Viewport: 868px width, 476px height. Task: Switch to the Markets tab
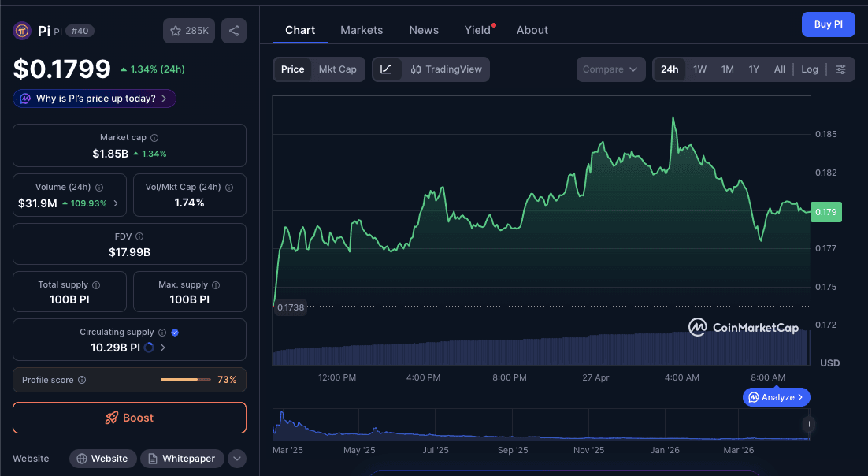click(x=362, y=30)
